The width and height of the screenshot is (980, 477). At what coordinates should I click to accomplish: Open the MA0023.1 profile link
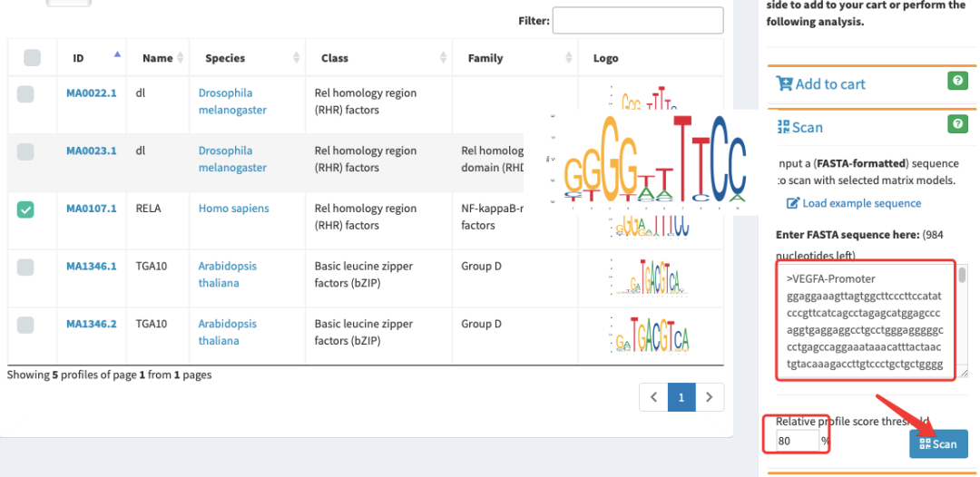point(91,151)
